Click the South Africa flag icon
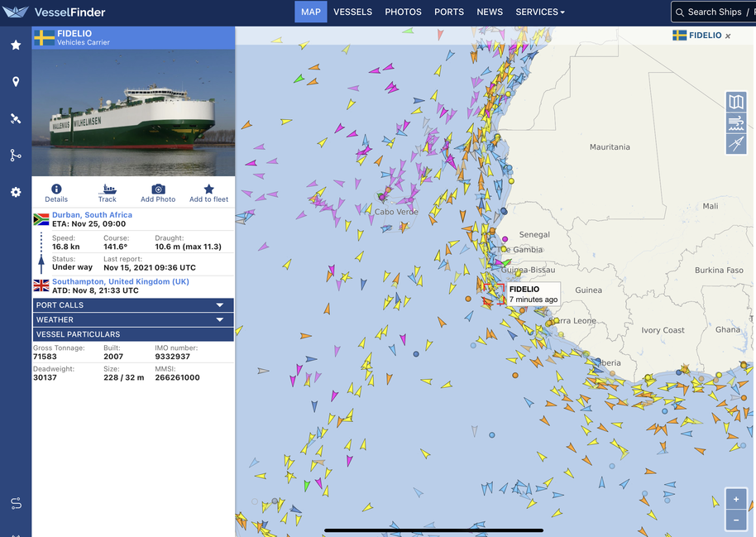 pyautogui.click(x=41, y=219)
